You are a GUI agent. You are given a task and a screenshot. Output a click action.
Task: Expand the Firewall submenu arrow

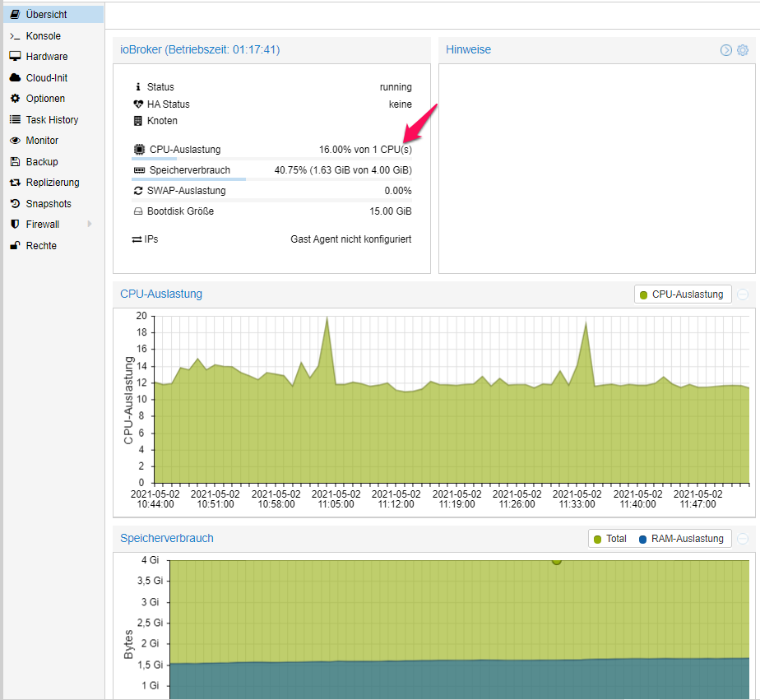point(90,224)
